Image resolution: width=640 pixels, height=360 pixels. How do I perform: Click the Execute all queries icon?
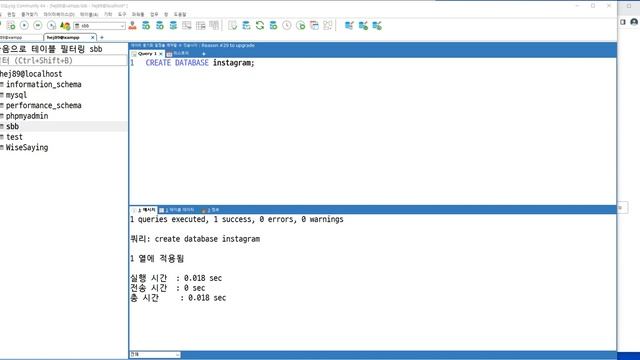[x=38, y=26]
